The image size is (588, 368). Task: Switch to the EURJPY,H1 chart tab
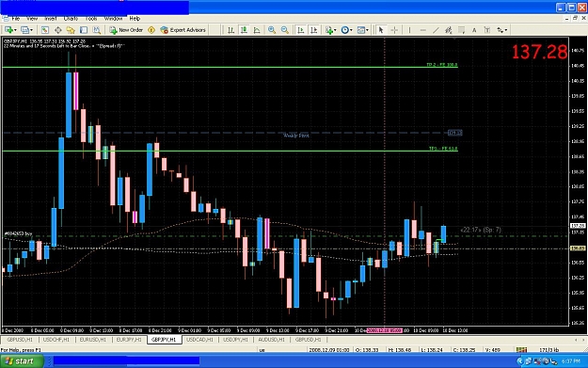[129, 340]
